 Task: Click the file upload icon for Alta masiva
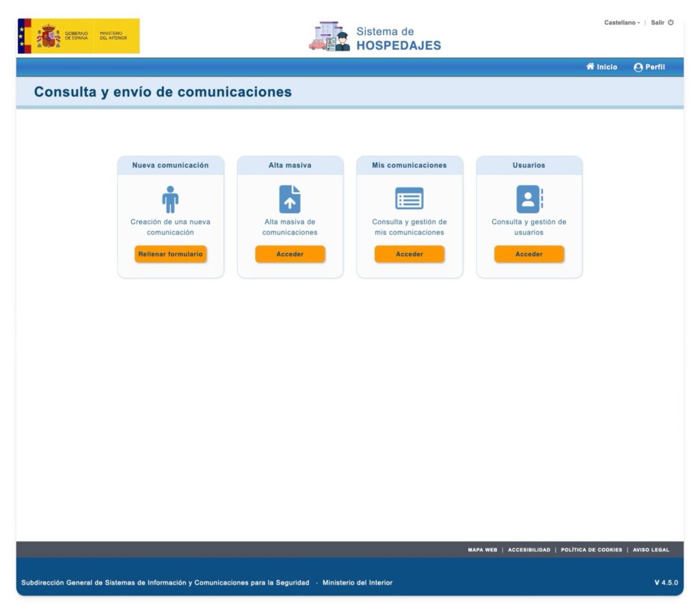[290, 199]
